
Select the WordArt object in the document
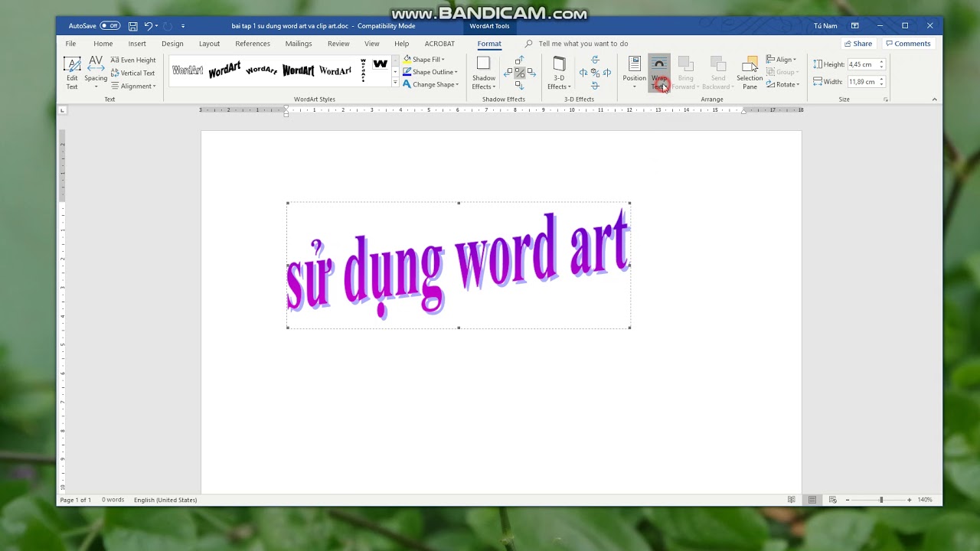coord(459,265)
